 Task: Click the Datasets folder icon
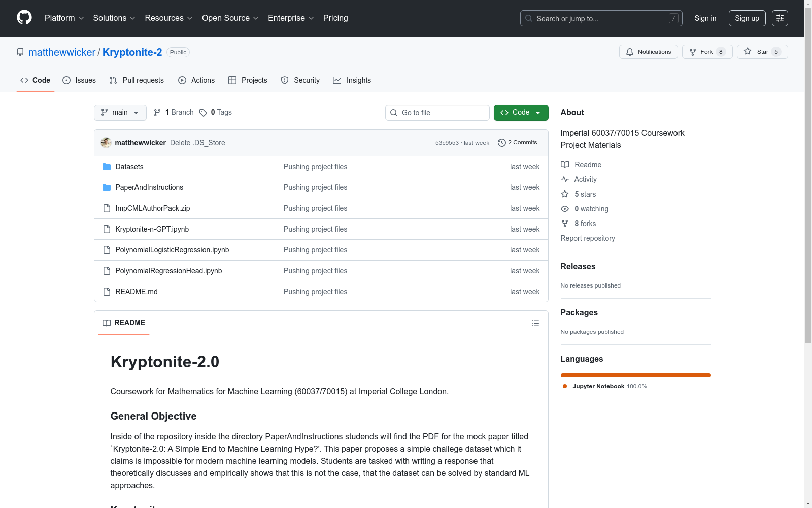(107, 167)
